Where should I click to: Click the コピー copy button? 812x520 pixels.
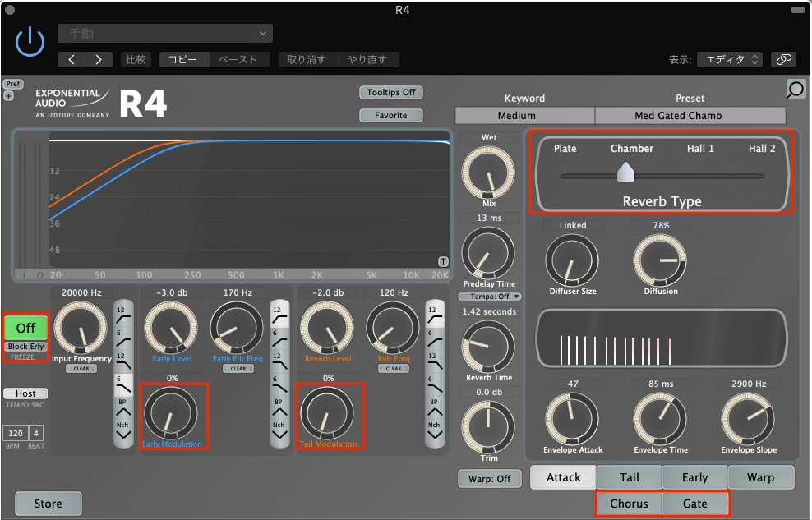tap(184, 59)
